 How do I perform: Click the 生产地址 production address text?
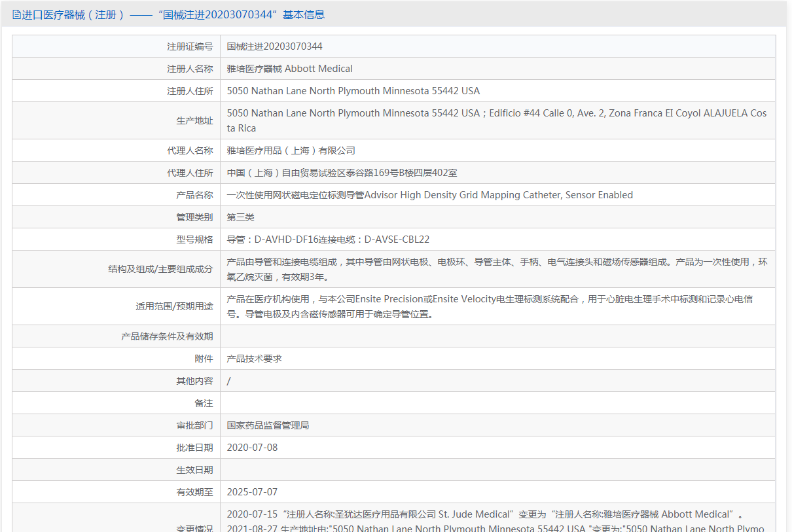(496, 120)
